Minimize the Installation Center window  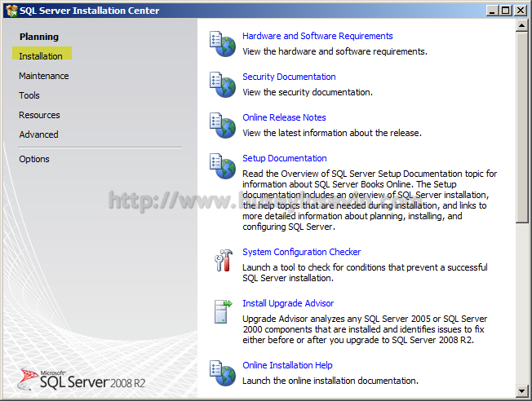[x=492, y=11]
